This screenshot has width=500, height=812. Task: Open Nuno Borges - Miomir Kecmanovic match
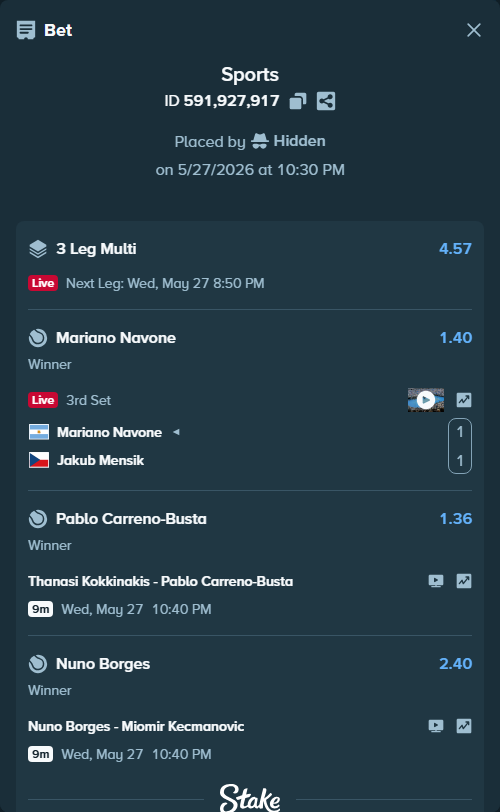[x=136, y=726]
